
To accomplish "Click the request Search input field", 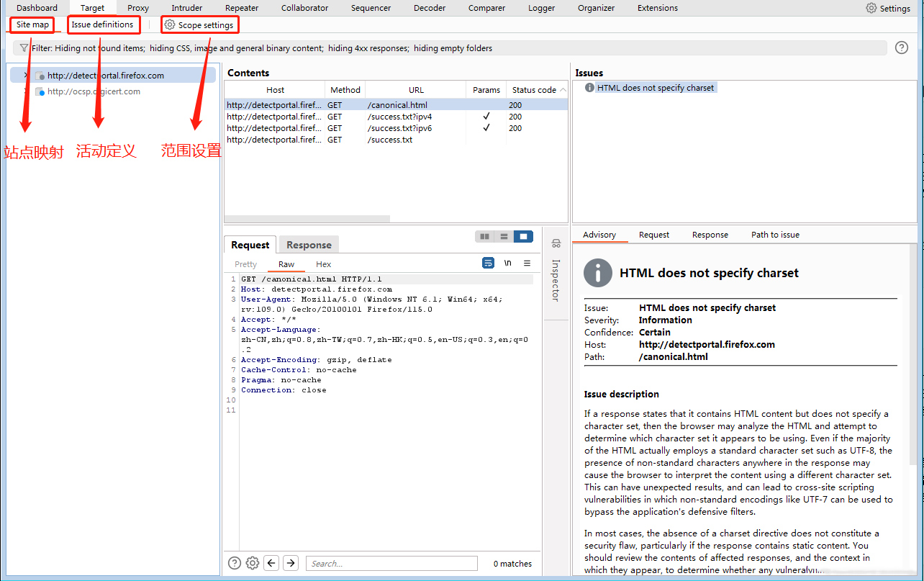I will (x=391, y=564).
